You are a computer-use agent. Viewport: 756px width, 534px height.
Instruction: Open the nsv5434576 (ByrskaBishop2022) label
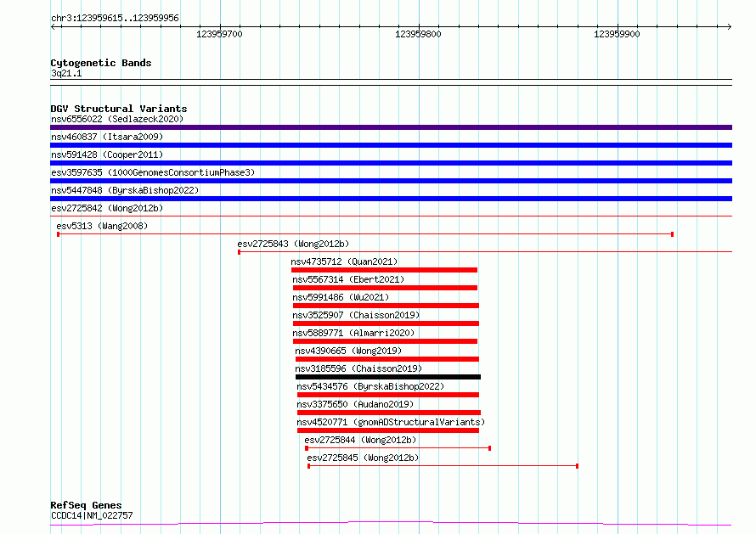(370, 386)
